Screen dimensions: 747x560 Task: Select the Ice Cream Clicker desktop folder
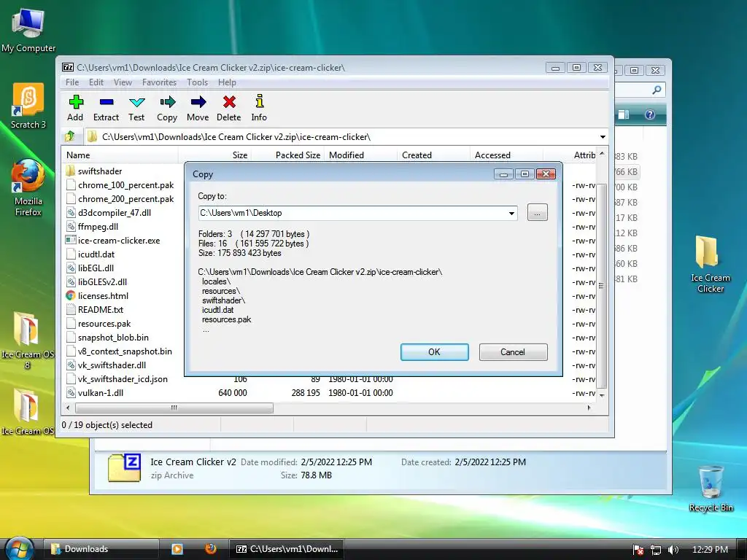(x=711, y=264)
